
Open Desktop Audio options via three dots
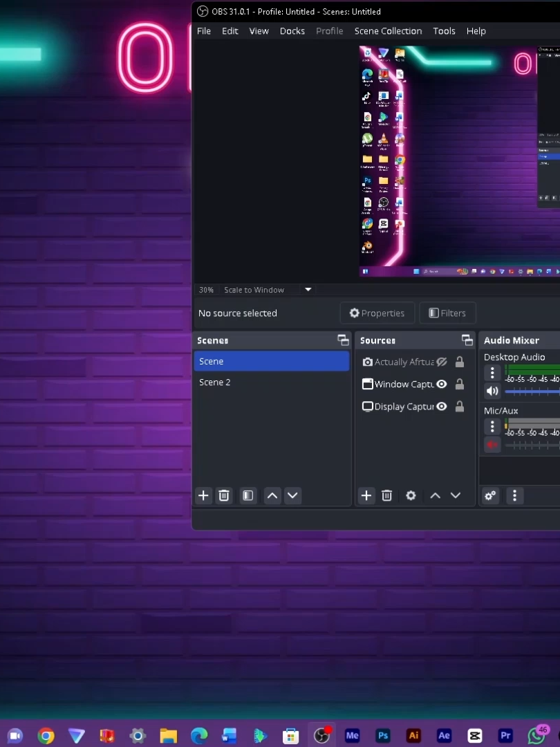pyautogui.click(x=492, y=372)
